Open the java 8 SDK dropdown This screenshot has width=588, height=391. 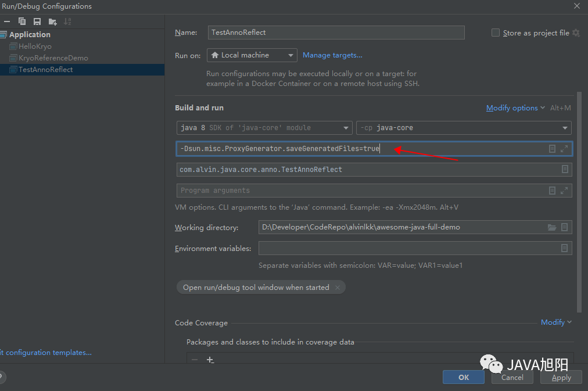point(264,128)
